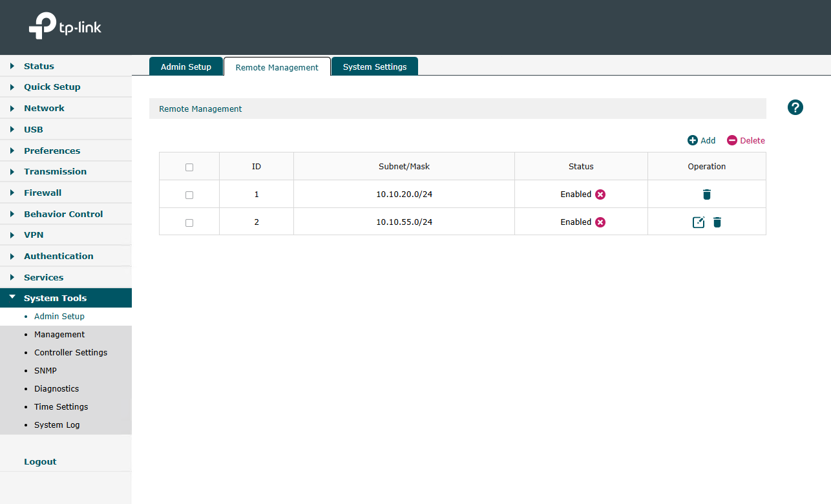Delete rule ID 2 using trash icon
The image size is (831, 504).
pos(717,222)
